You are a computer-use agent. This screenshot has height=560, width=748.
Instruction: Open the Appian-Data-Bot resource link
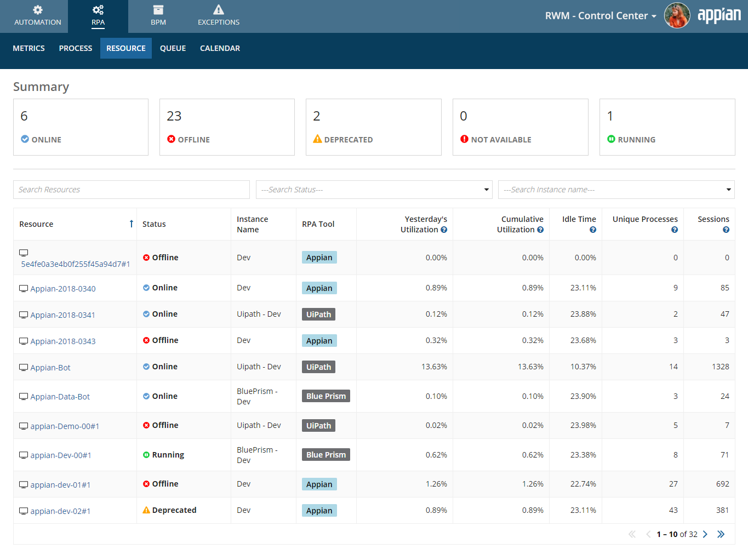coord(60,397)
